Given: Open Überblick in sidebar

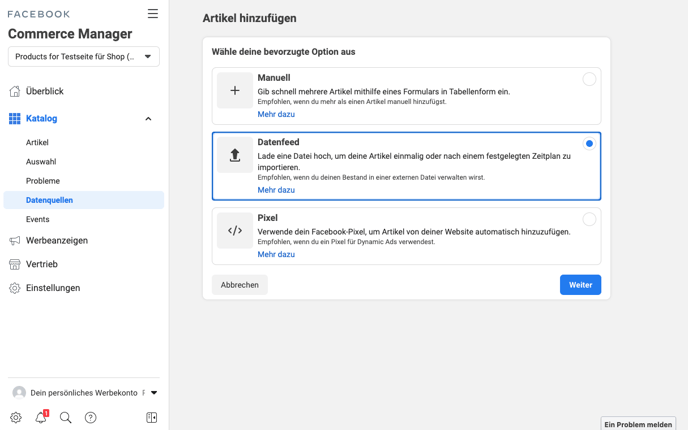Looking at the screenshot, I should click(44, 91).
